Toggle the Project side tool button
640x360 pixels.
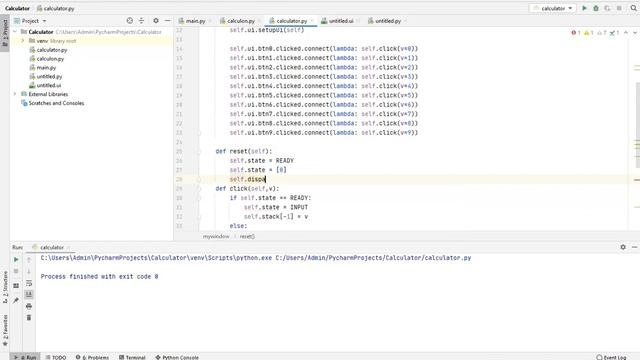5,33
